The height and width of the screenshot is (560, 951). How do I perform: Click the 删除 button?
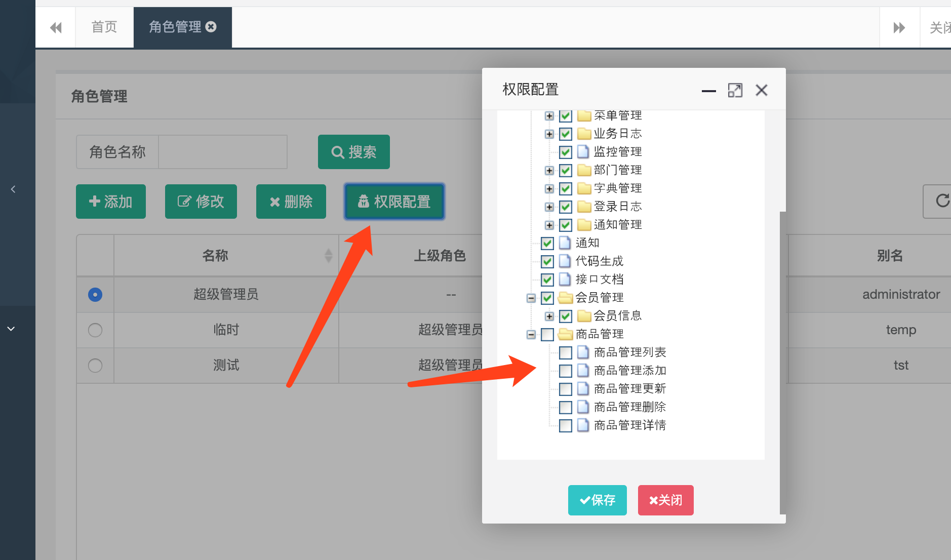pyautogui.click(x=291, y=202)
